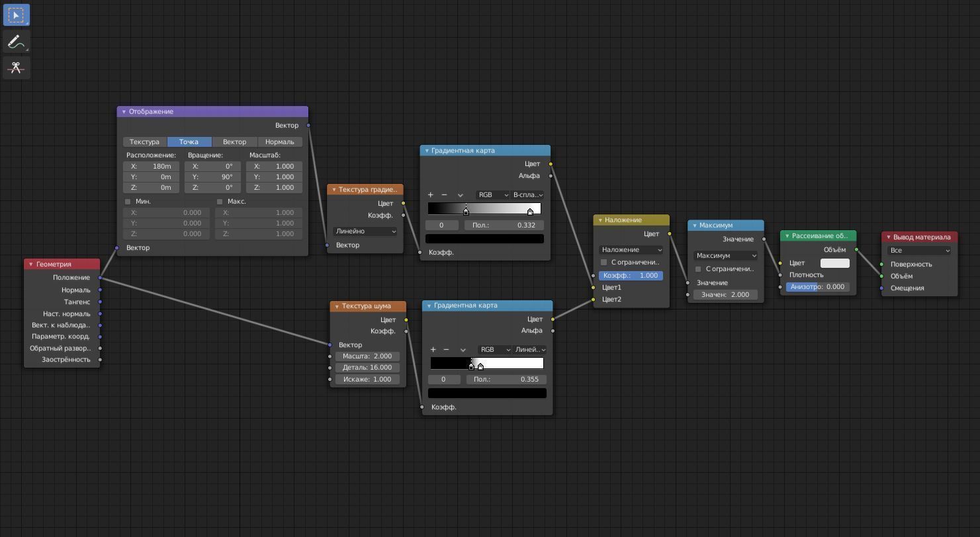Viewport: 980px width, 537px height.
Task: Collapse the Текстура градие.. node
Action: (334, 190)
